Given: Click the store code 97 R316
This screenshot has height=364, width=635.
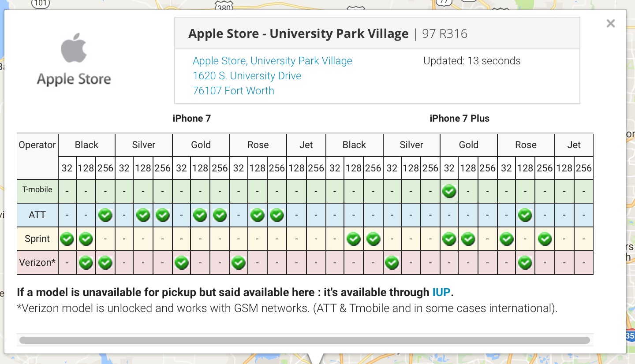Looking at the screenshot, I should click(x=444, y=34).
